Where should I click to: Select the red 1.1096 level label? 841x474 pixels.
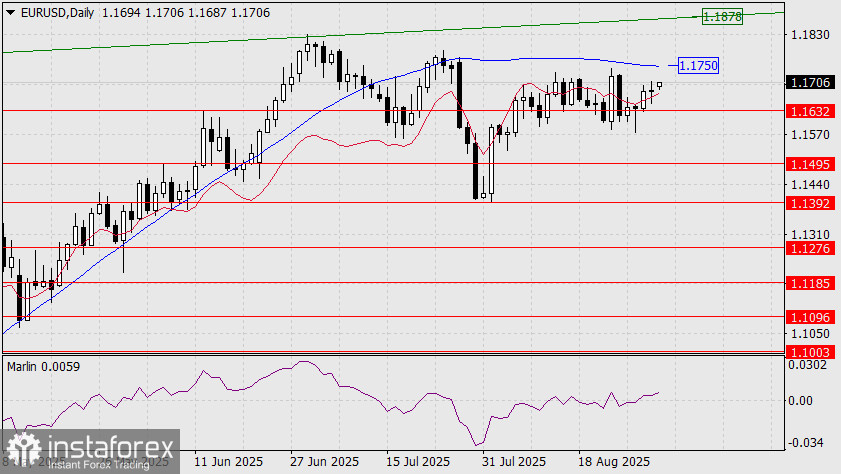810,317
